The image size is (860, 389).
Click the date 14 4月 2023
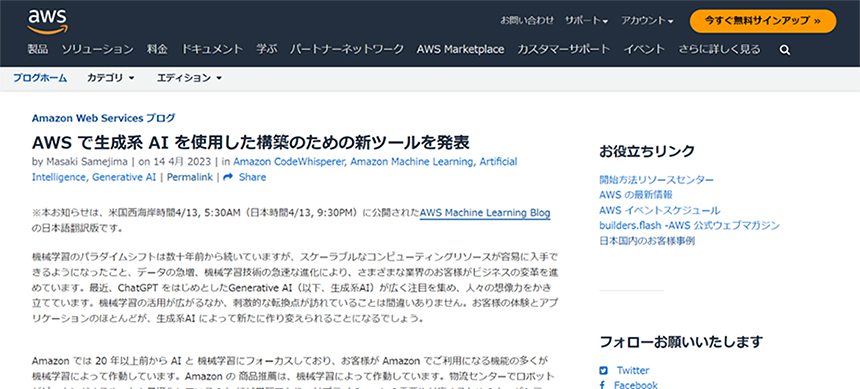[x=182, y=161]
